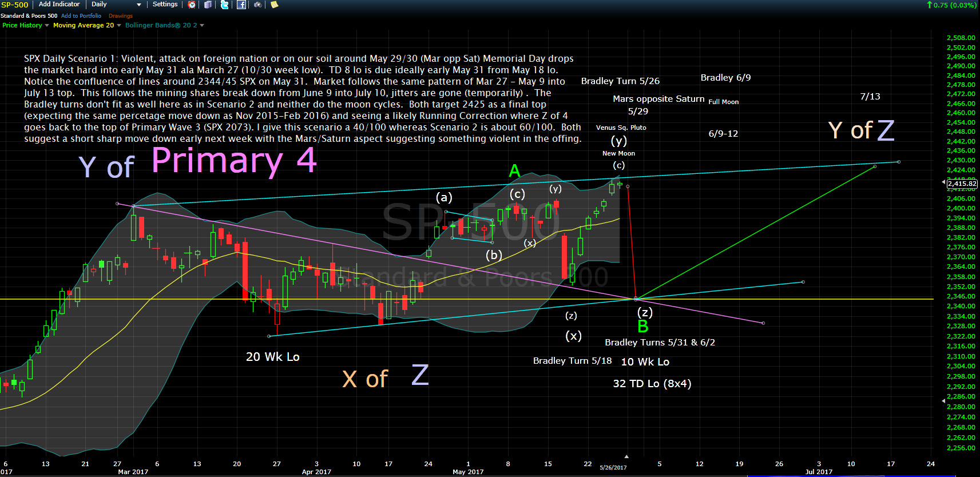Open the price alert alarm clock
The height and width of the screenshot is (477, 980).
192,5
